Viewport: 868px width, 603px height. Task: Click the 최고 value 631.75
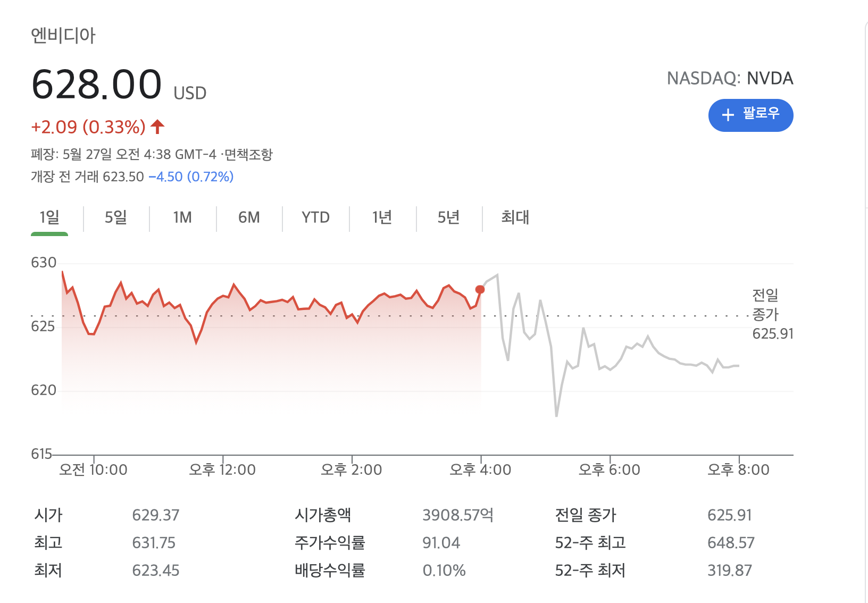[154, 542]
